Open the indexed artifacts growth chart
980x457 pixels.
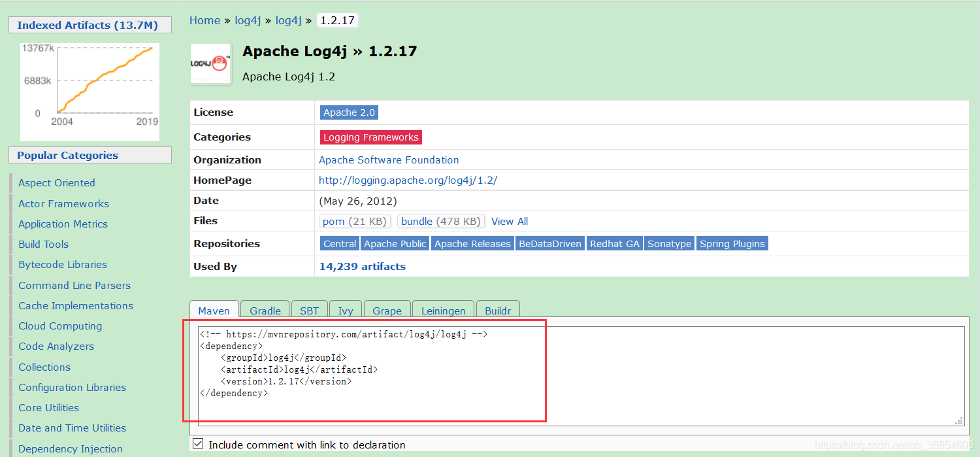click(x=90, y=92)
